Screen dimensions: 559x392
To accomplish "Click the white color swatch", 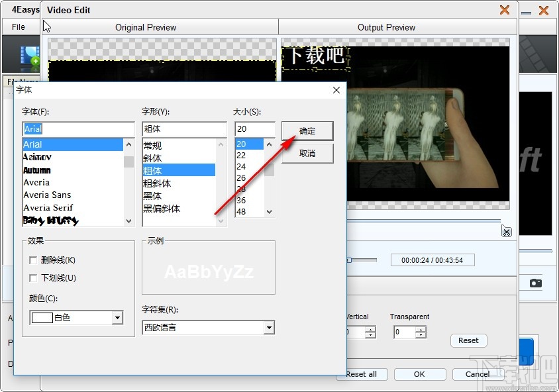I will click(x=42, y=318).
